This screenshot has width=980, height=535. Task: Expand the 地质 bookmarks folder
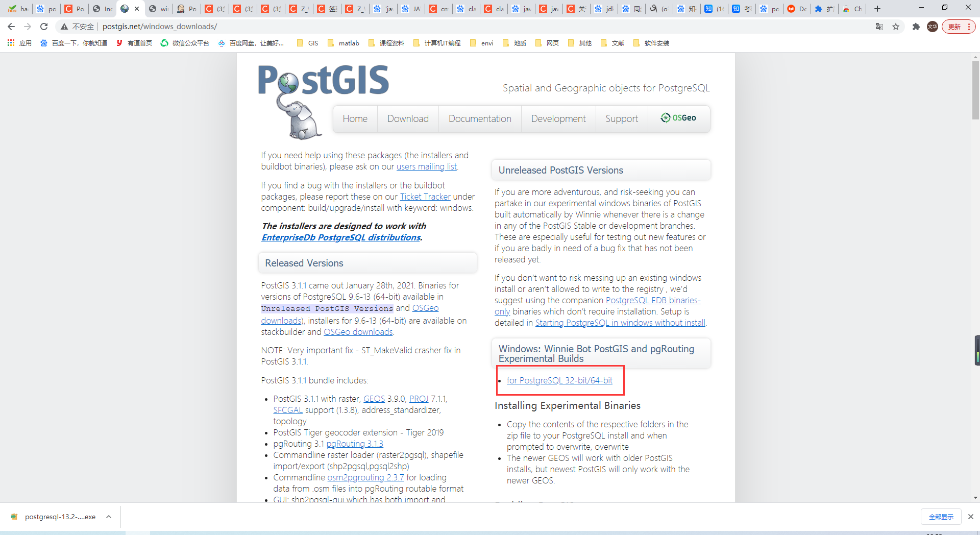[x=514, y=43]
